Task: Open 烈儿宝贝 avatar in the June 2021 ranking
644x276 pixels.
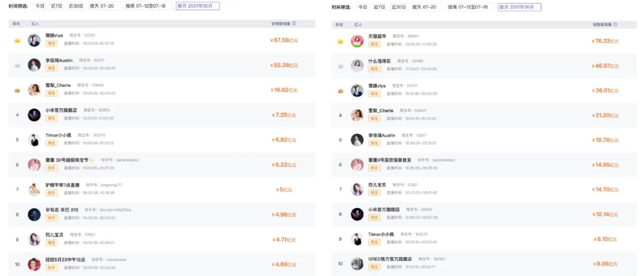Action: click(x=357, y=190)
